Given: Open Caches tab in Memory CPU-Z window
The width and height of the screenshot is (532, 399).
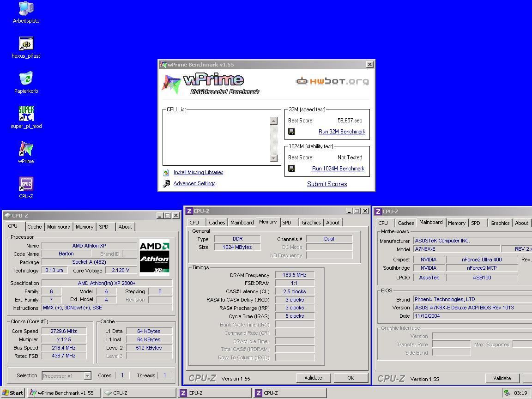Looking at the screenshot, I should point(217,223).
